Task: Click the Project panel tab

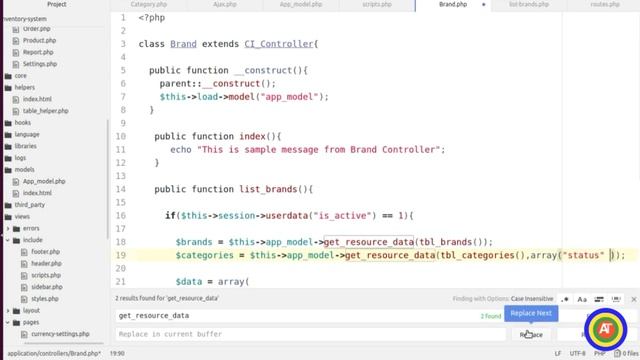Action: (x=56, y=4)
